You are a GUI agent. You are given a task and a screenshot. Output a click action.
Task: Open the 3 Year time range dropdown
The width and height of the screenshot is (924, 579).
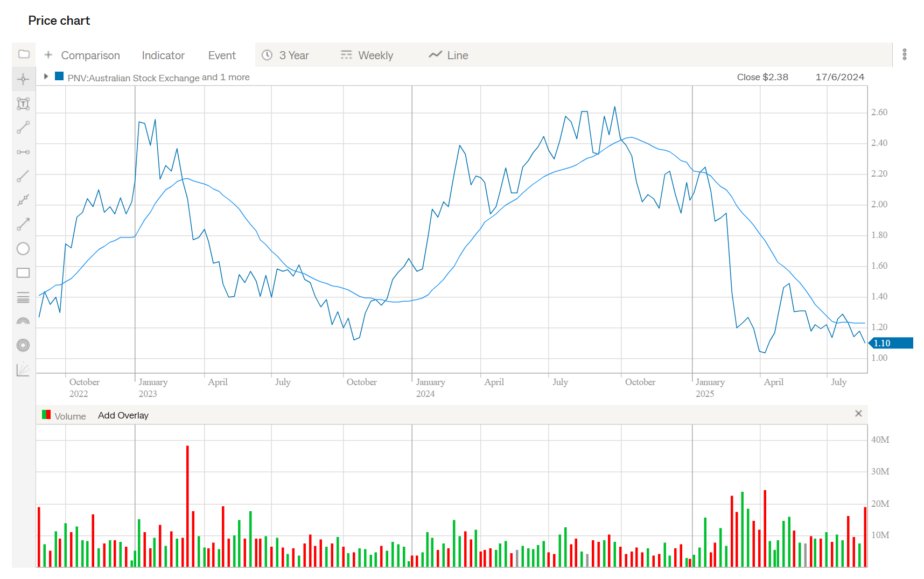[x=285, y=55]
